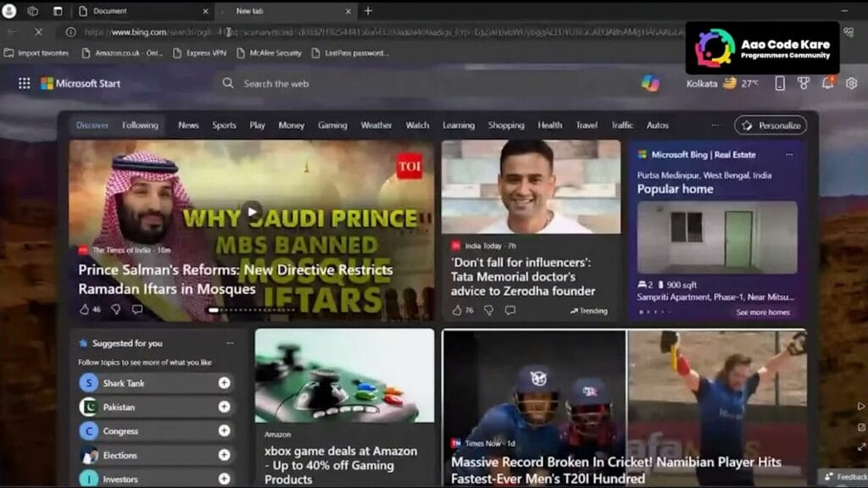Open the Microsoft apps grid launcher
This screenshot has height=488, width=868.
tap(25, 83)
